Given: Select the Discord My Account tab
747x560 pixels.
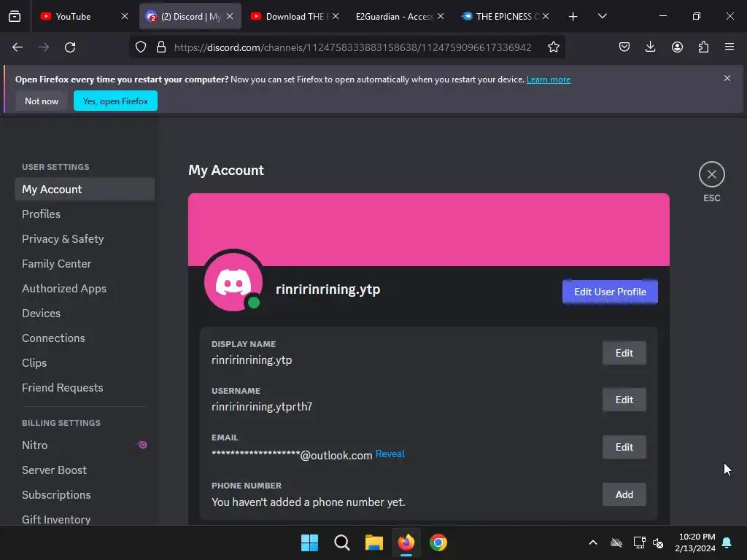Looking at the screenshot, I should 190,16.
